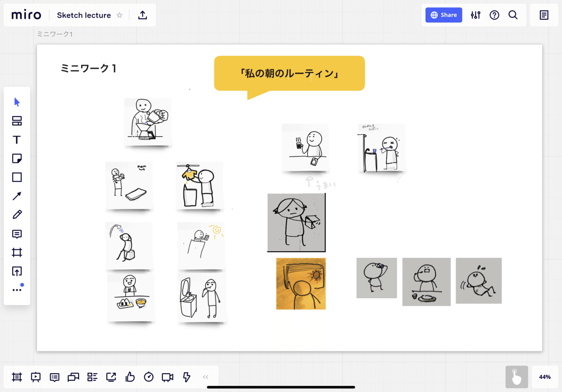
Task: Open board search with the magnifier
Action: point(513,15)
